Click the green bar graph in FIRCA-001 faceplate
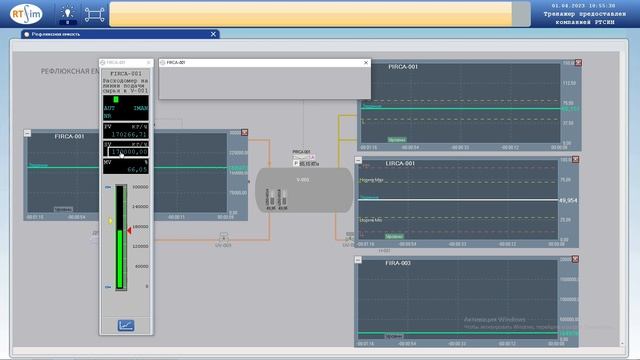 coord(120,237)
